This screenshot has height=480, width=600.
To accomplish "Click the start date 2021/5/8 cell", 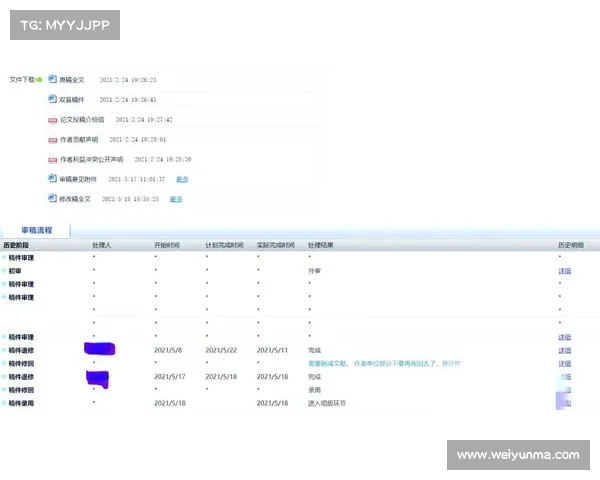I will point(168,350).
